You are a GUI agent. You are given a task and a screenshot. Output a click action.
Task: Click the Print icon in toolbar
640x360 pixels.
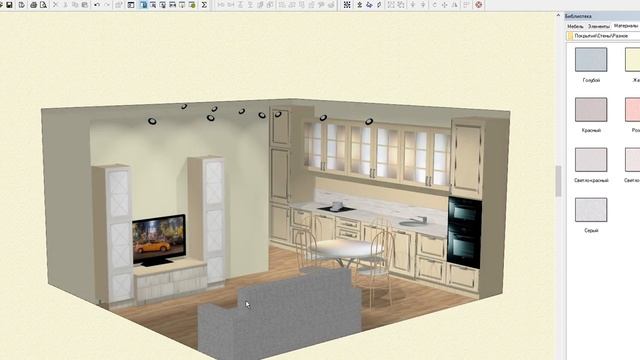coord(33,5)
